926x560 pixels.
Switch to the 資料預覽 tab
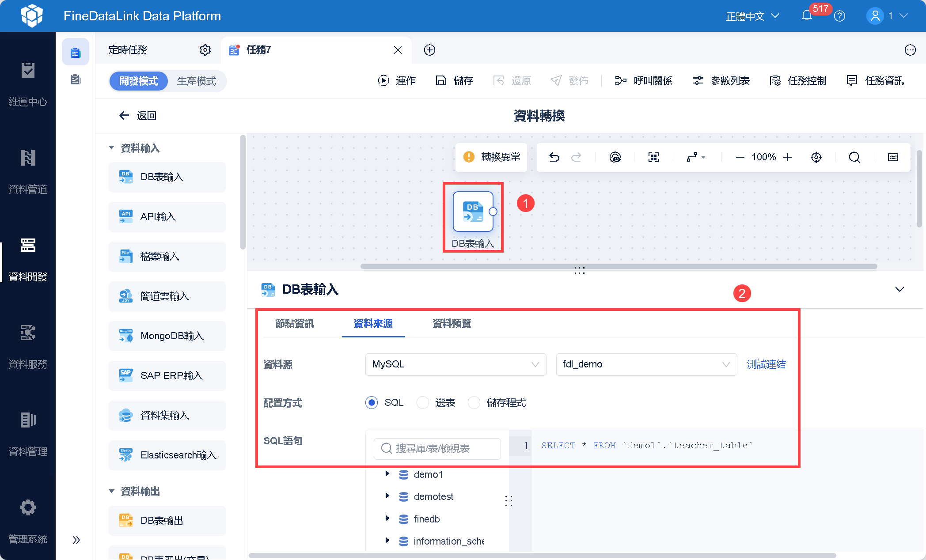pyautogui.click(x=452, y=324)
